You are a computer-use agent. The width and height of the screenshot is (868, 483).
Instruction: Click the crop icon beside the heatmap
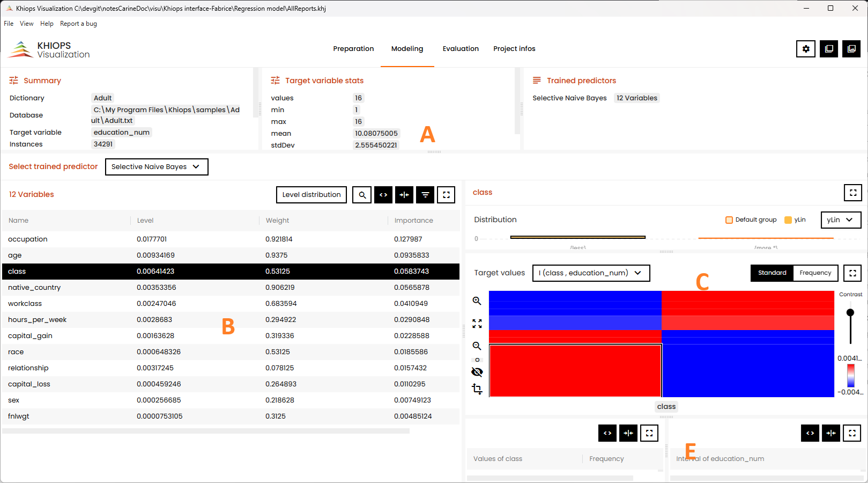[x=477, y=389]
